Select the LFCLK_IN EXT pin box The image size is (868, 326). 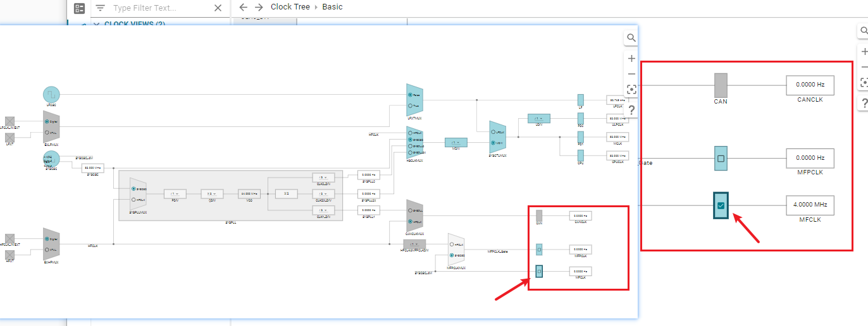tap(10, 121)
